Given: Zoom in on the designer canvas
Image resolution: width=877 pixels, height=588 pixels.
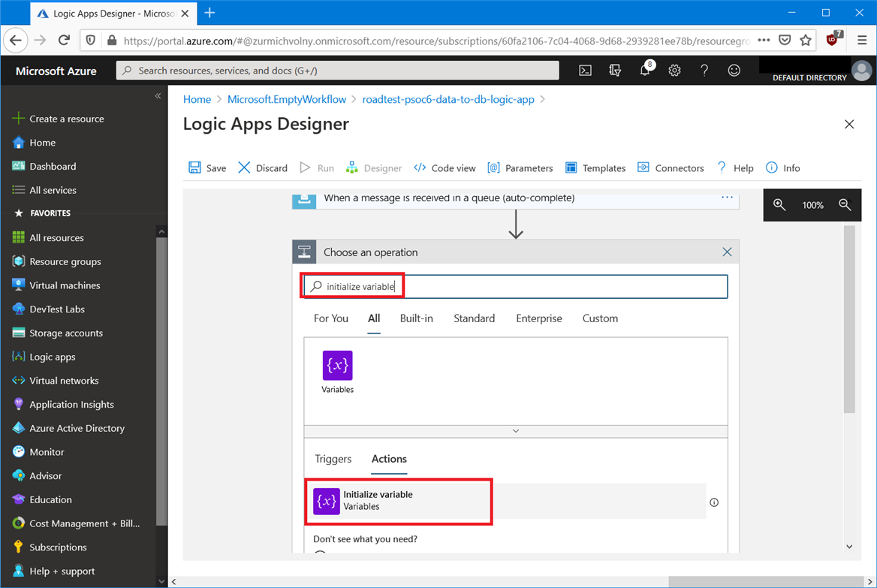Looking at the screenshot, I should 779,205.
